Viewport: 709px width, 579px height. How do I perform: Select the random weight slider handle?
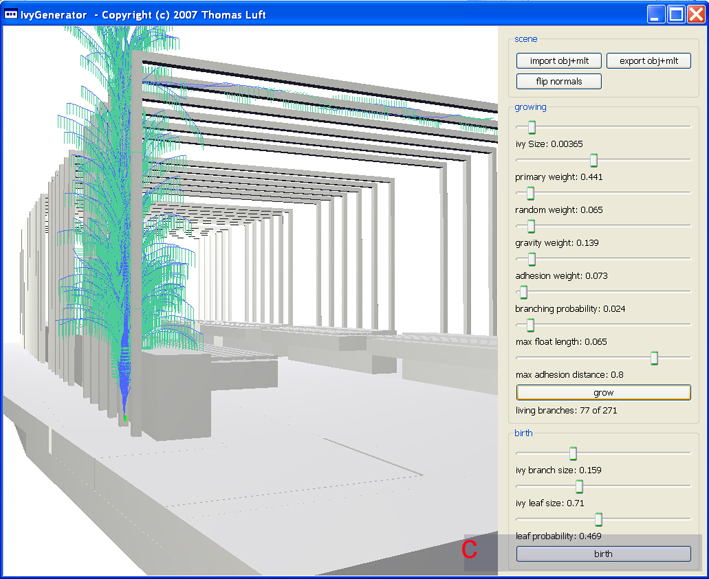pyautogui.click(x=530, y=193)
